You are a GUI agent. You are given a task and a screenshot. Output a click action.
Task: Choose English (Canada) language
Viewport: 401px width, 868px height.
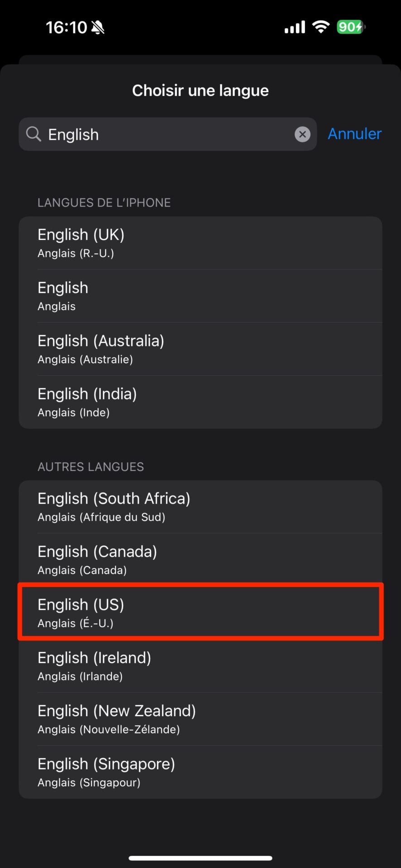[200, 560]
